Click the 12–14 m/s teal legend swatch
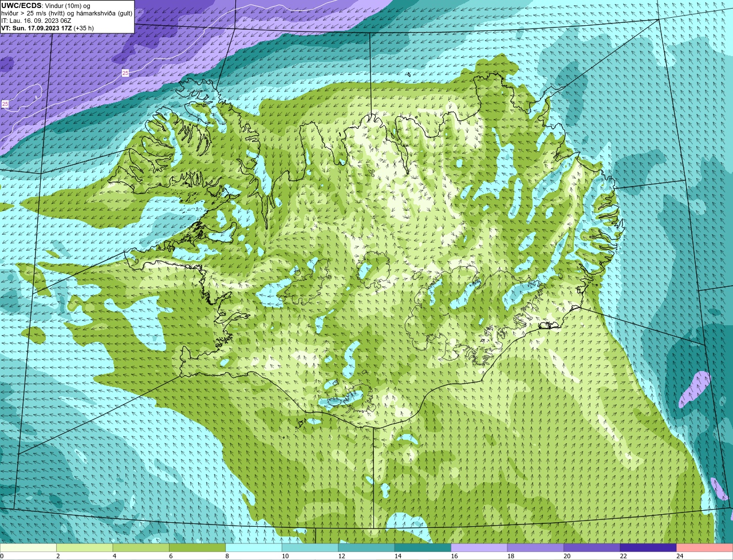 tap(366, 547)
